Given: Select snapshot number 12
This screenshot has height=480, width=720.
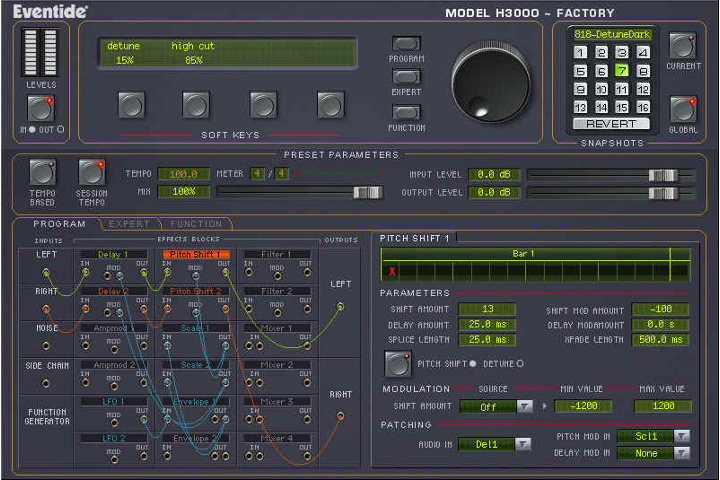Looking at the screenshot, I should pyautogui.click(x=643, y=89).
